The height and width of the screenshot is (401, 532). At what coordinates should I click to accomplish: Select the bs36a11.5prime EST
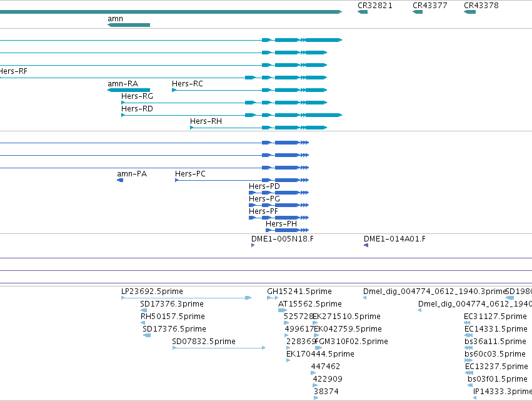click(469, 348)
